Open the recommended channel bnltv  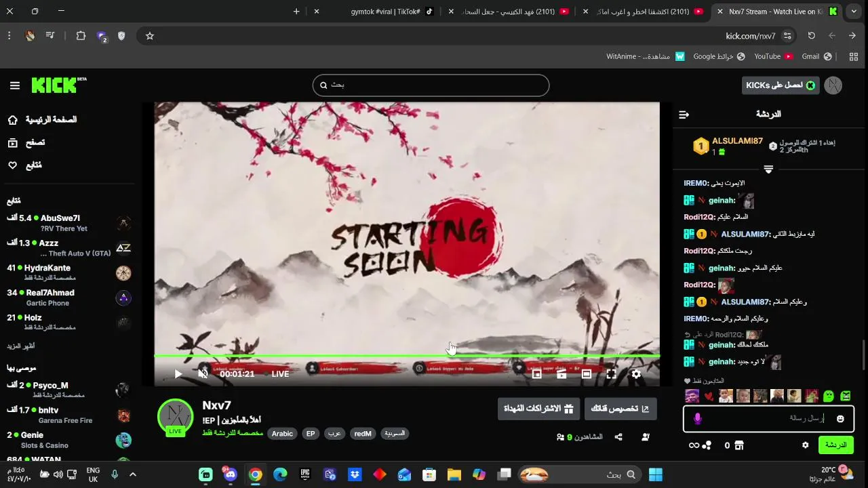point(68,415)
